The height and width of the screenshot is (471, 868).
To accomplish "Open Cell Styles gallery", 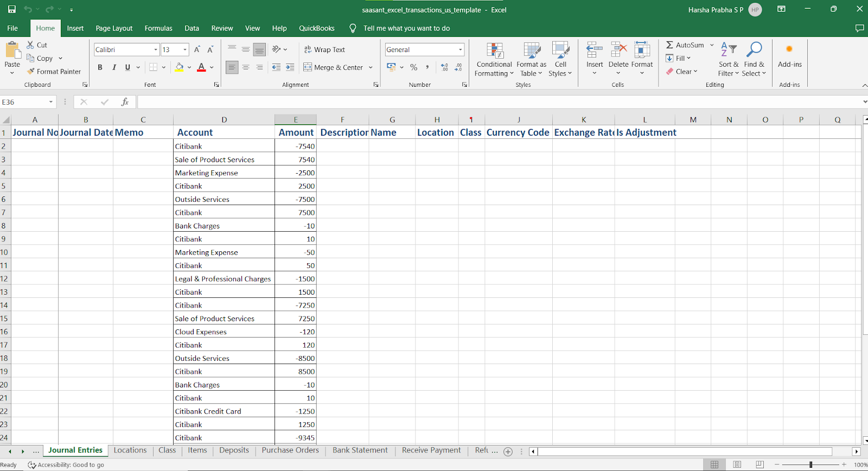I will point(560,60).
